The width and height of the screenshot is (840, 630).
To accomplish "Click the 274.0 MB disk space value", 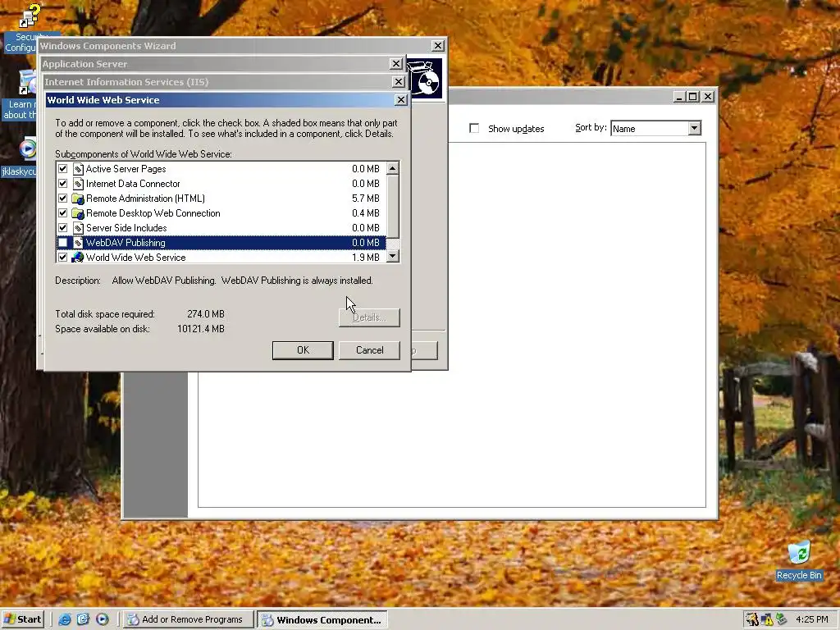I will 206,314.
